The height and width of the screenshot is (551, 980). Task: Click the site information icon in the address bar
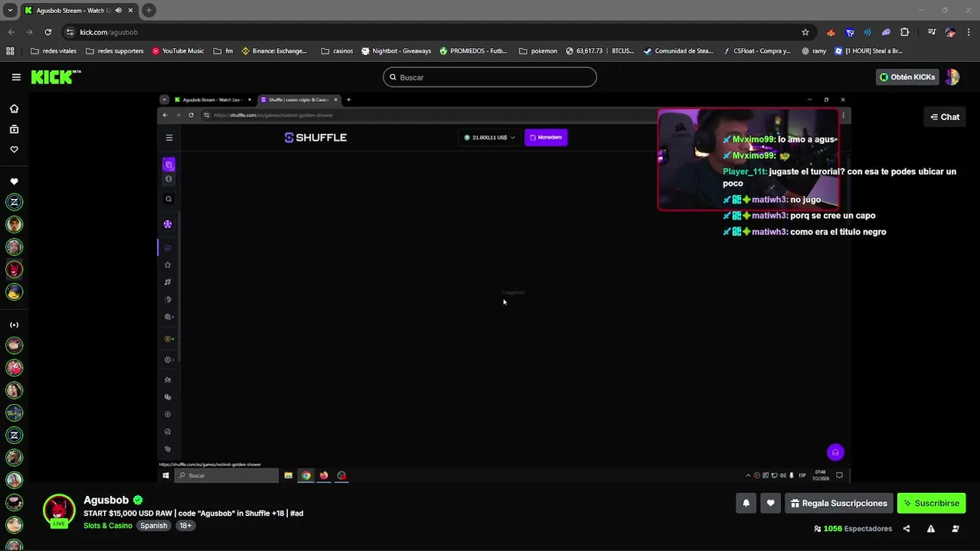[x=70, y=32]
